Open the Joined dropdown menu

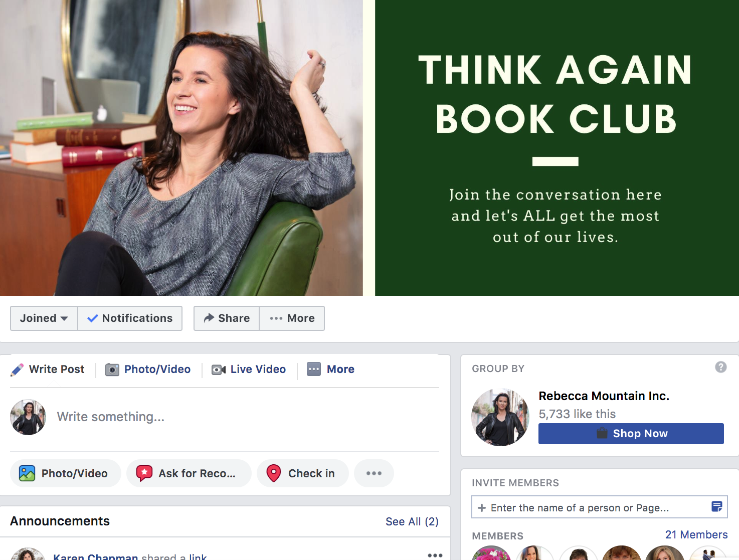coord(44,318)
